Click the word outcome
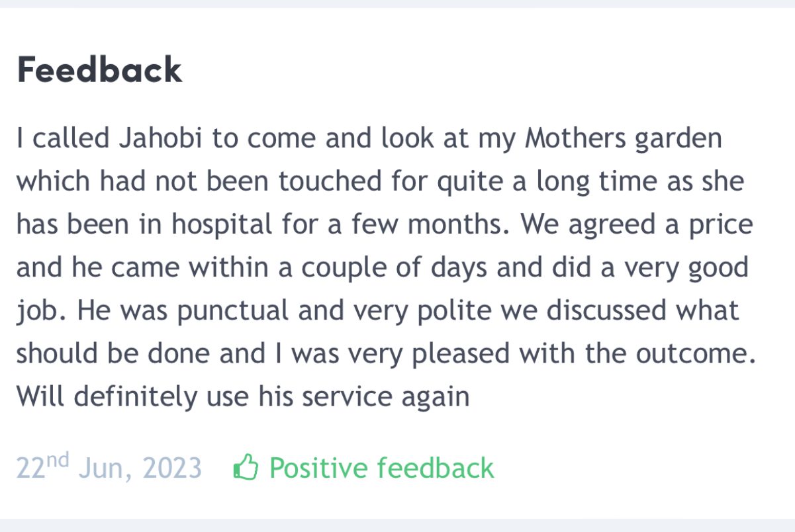Viewport: 795px width, 532px height. click(x=695, y=354)
